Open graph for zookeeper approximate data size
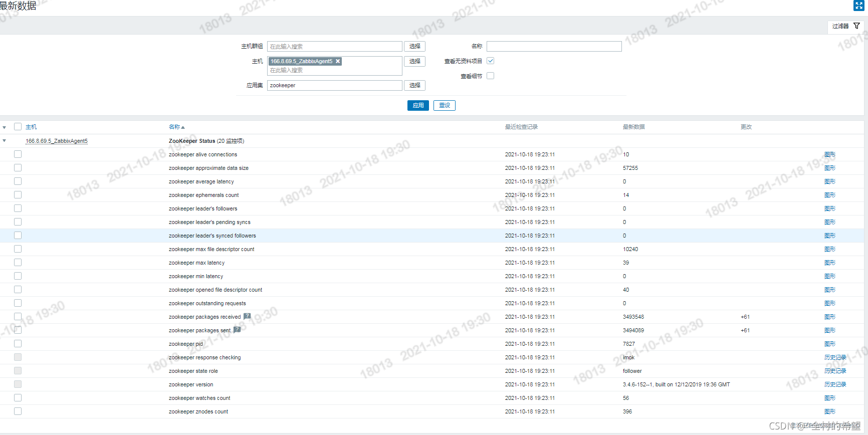The height and width of the screenshot is (435, 868). (830, 168)
